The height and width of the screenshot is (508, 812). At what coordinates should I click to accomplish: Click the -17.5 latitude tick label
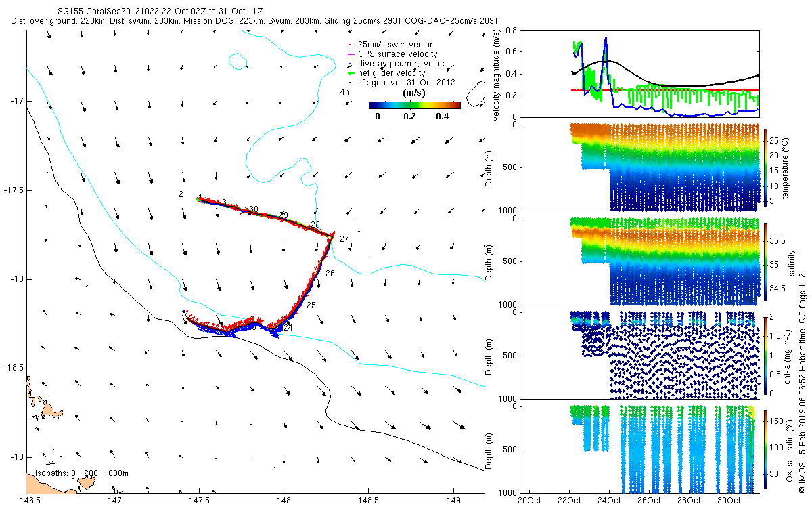[12, 190]
